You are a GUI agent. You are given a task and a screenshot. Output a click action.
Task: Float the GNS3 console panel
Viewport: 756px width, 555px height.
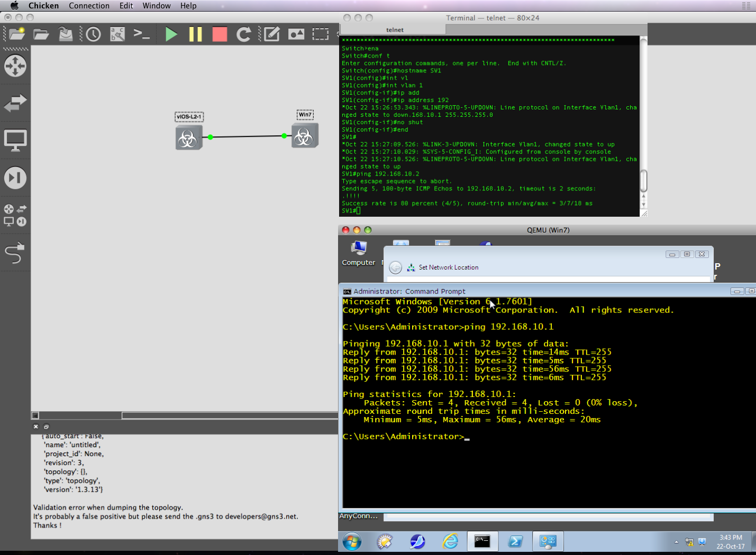pyautogui.click(x=46, y=427)
